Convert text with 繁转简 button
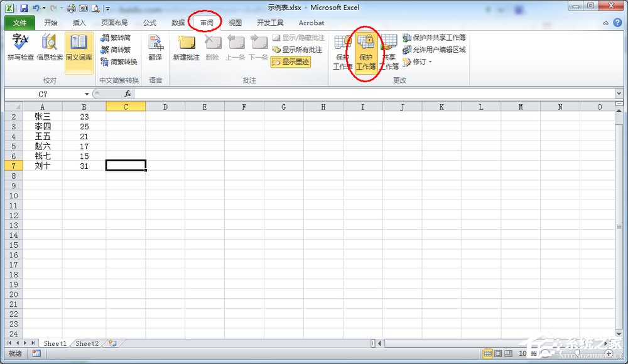The width and height of the screenshot is (628, 364). click(x=116, y=38)
